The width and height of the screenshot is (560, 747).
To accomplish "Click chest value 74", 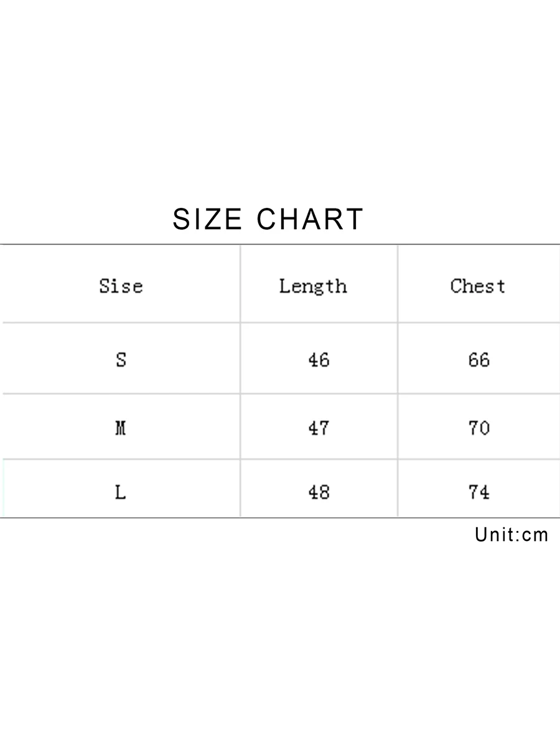I will click(479, 492).
